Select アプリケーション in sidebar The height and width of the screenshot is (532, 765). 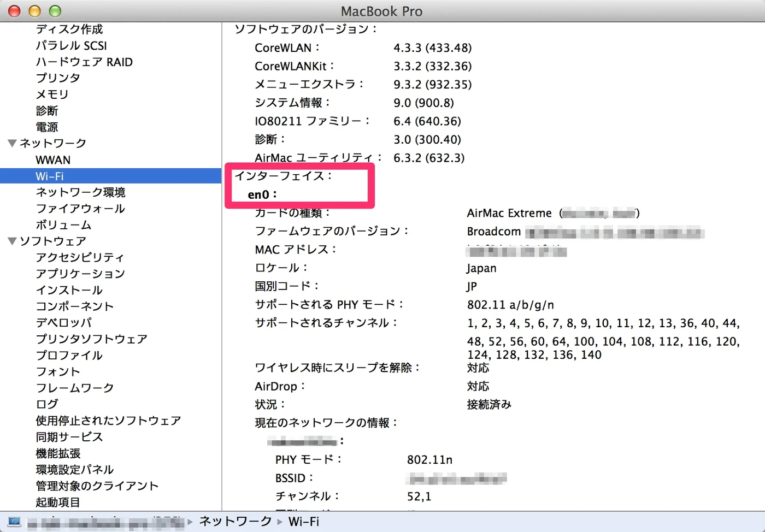(80, 274)
